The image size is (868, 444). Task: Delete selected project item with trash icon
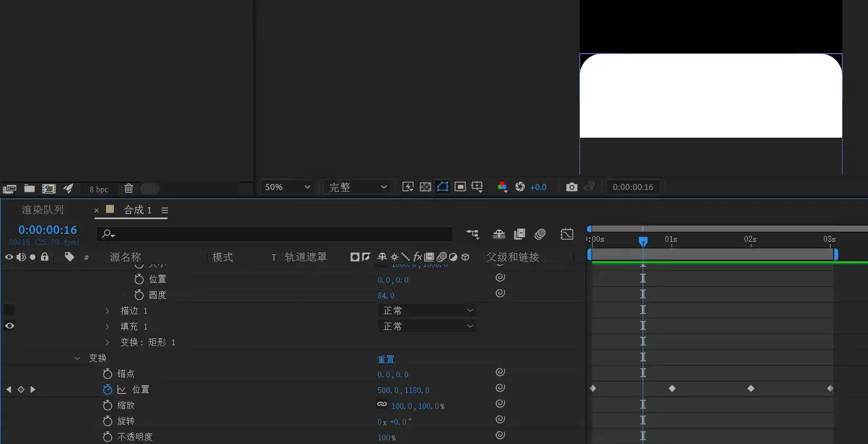pos(129,188)
